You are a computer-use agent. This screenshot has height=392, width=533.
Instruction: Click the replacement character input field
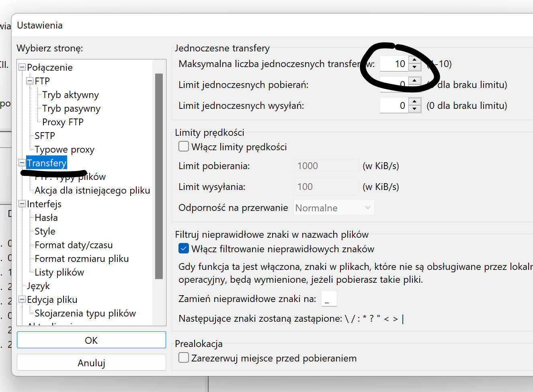click(329, 299)
